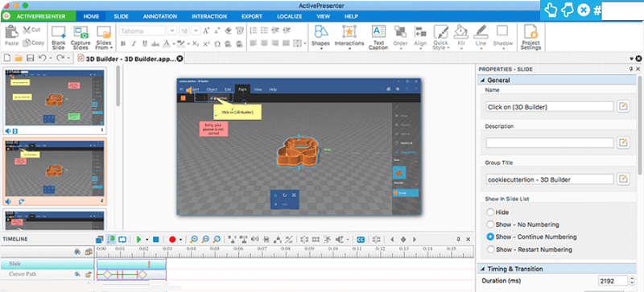Screen dimensions: 644x292
Task: Stop the timeline playback
Action: (156, 239)
